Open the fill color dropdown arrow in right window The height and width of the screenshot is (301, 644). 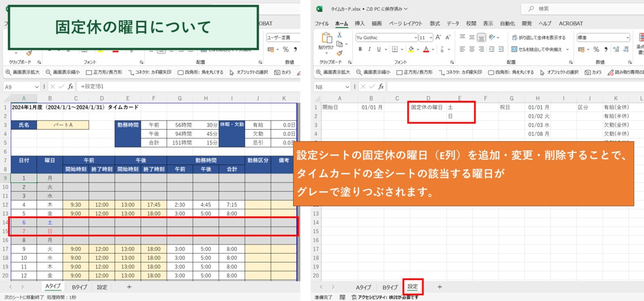pyautogui.click(x=417, y=49)
